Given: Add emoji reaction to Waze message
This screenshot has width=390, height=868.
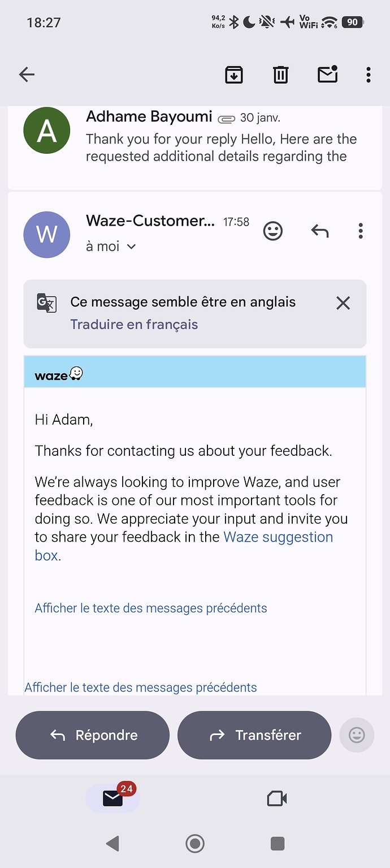Looking at the screenshot, I should [x=273, y=231].
